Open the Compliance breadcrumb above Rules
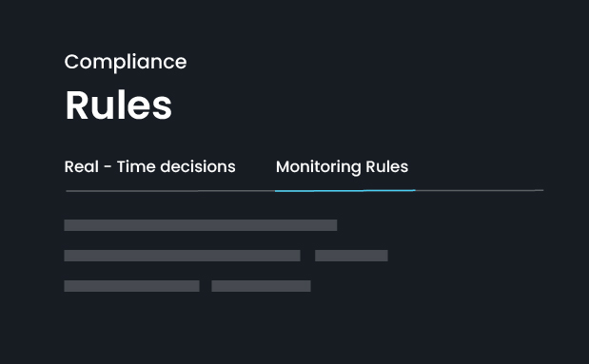 click(x=126, y=62)
